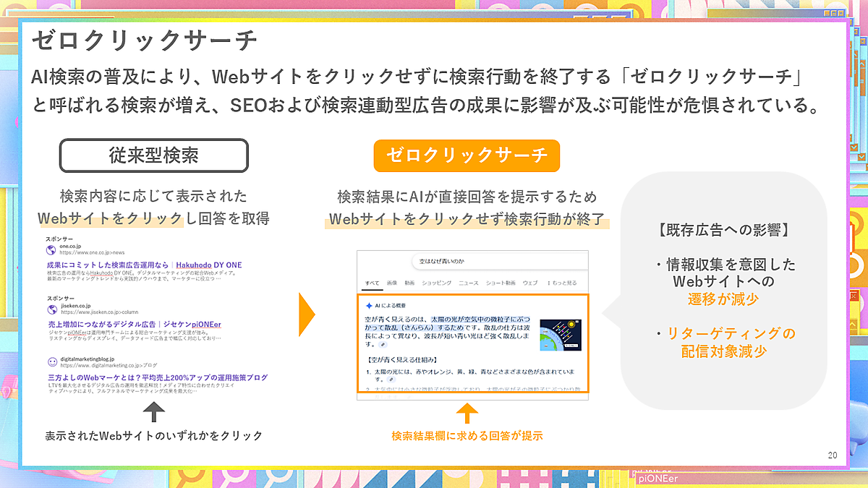Viewport: 868px width, 488px height.
Task: Open the 三方よしのWebマーケとは blog result
Action: click(157, 377)
